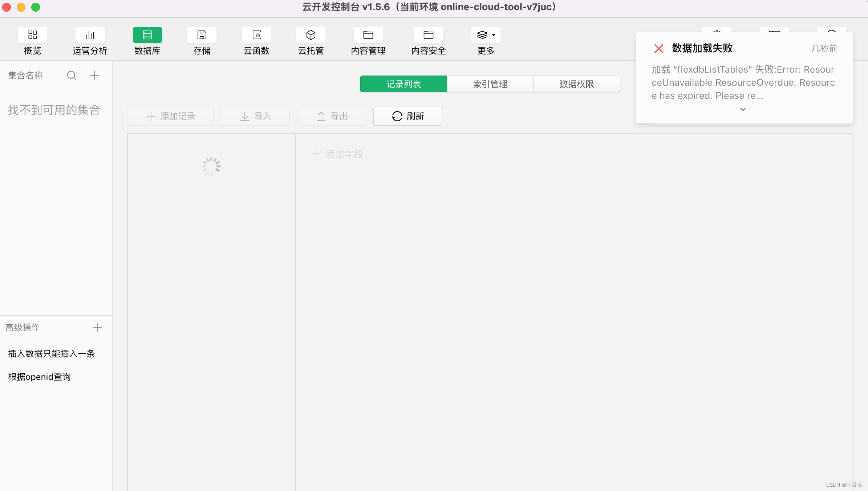Switch to the 数据权限 tab

click(x=576, y=84)
